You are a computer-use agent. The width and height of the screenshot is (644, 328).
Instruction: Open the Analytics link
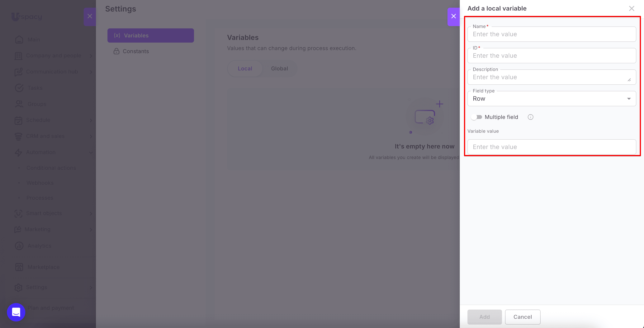39,246
